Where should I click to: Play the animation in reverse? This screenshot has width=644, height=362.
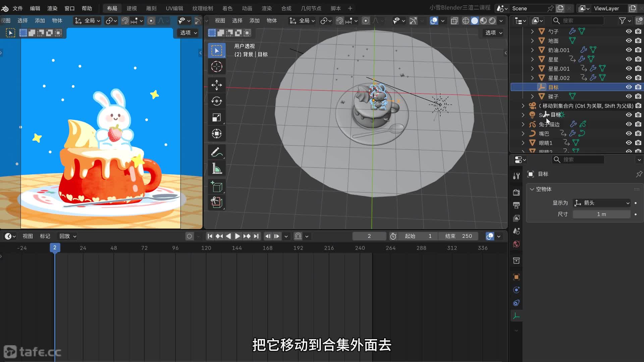click(x=228, y=236)
